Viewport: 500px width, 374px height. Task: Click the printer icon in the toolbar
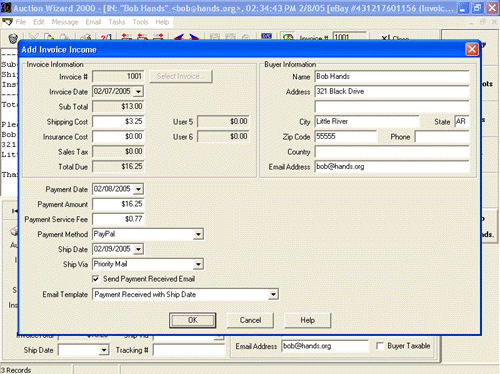(x=86, y=37)
